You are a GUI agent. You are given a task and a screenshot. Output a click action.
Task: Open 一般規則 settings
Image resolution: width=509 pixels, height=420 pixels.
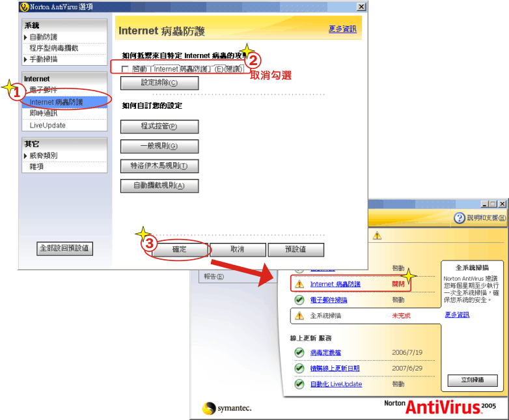coord(159,146)
